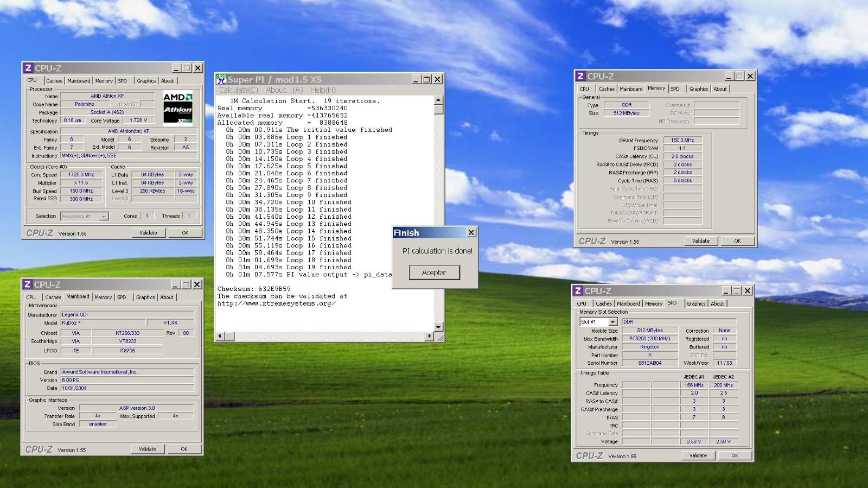This screenshot has height=488, width=868.
Task: Select Memory tab in SPD CPU-Z window
Action: (x=653, y=304)
